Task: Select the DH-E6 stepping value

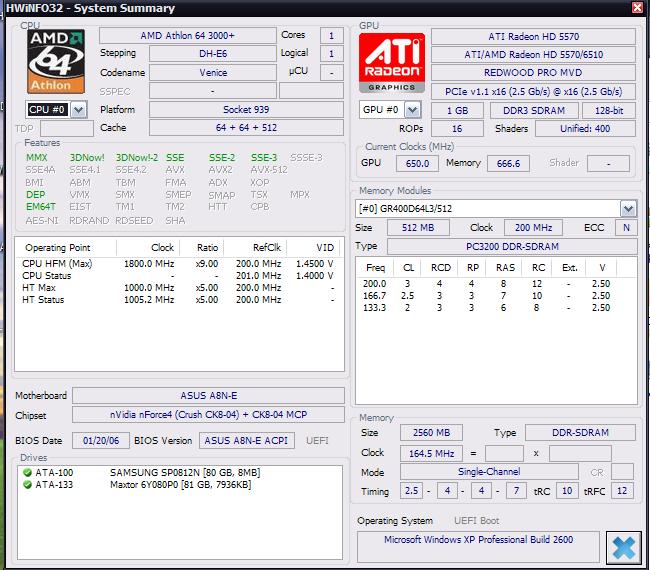Action: [213, 53]
